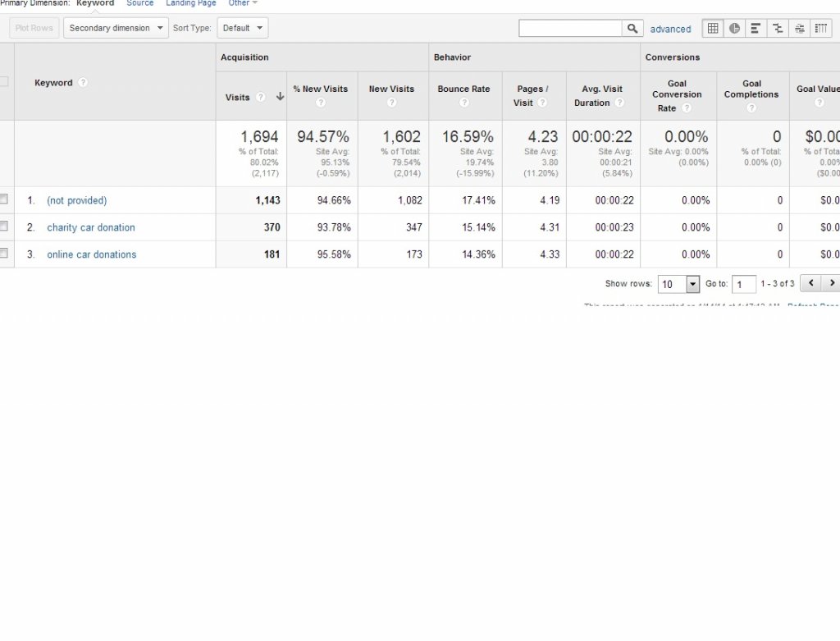The height and width of the screenshot is (641, 840).
Task: Switch to pivot table view icon
Action: [x=820, y=29]
